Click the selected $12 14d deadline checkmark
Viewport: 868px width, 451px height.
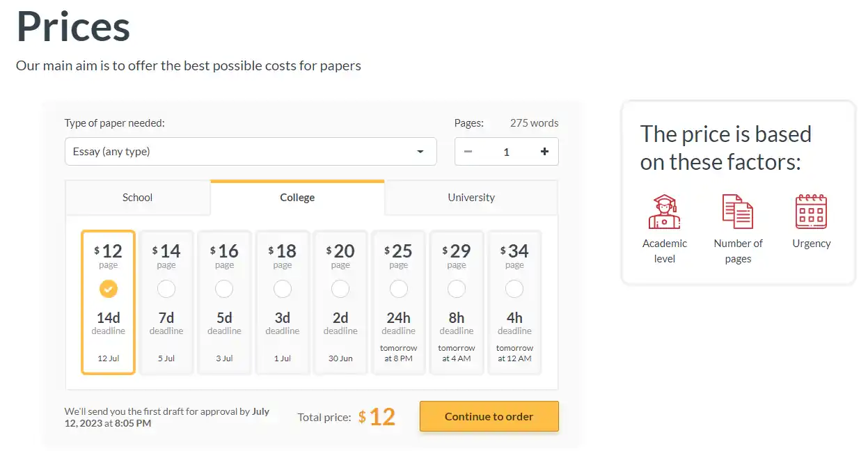[109, 288]
